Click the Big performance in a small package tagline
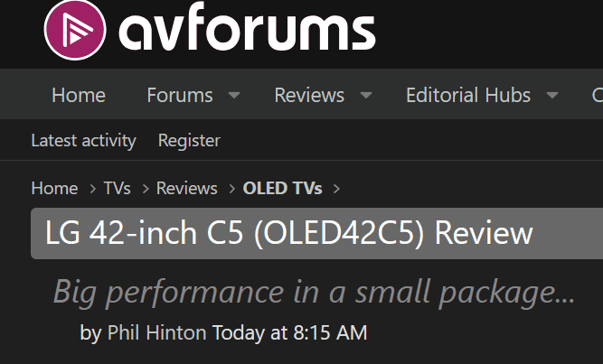 314,293
